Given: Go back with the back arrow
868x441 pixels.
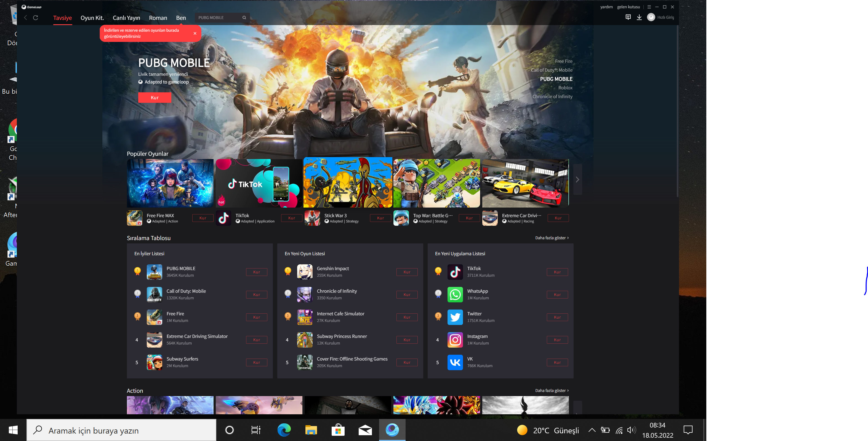Looking at the screenshot, I should point(26,18).
